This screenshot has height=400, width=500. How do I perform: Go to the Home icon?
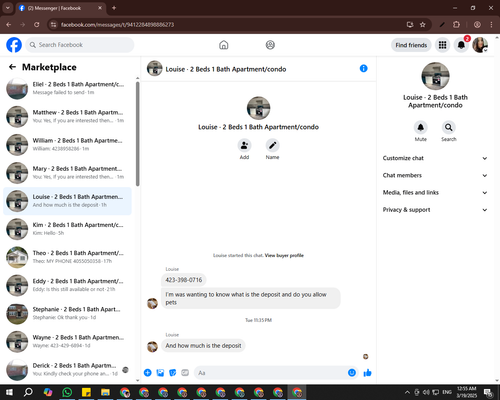(x=224, y=45)
